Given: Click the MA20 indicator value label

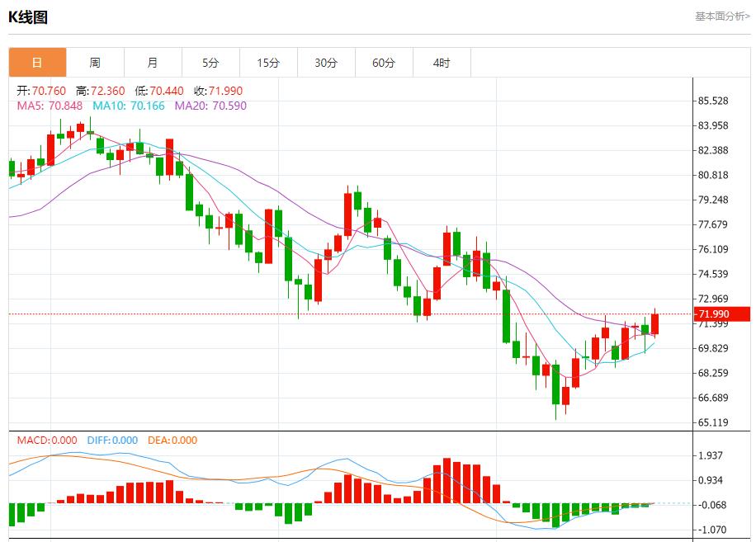Looking at the screenshot, I should coord(210,106).
